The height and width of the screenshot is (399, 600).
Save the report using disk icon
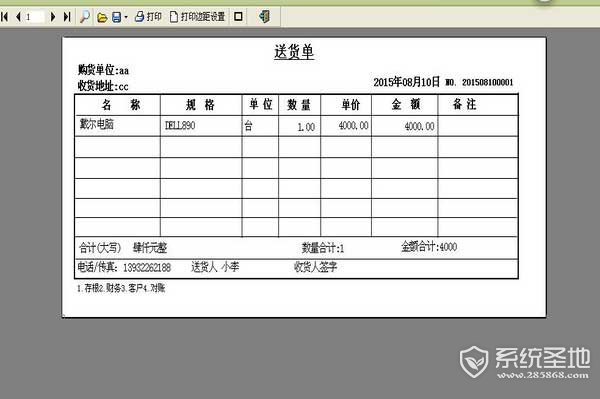(116, 17)
